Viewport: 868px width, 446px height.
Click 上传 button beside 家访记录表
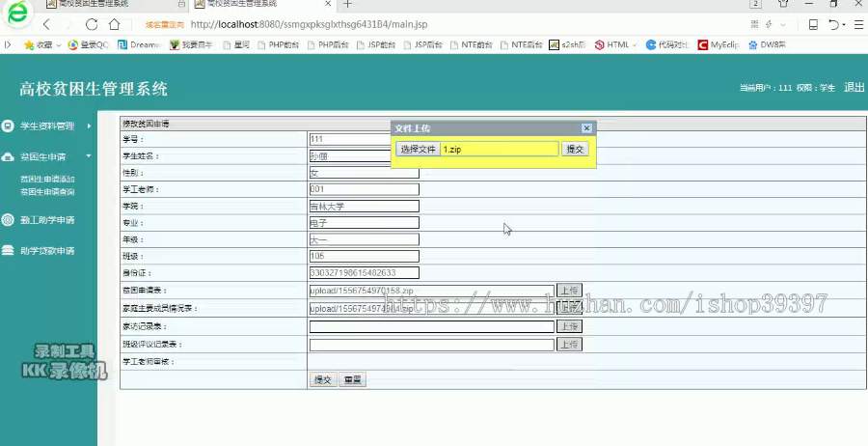tap(569, 326)
